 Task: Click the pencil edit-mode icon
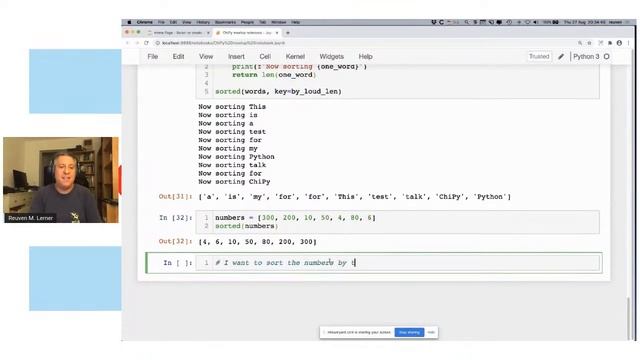pyautogui.click(x=561, y=57)
